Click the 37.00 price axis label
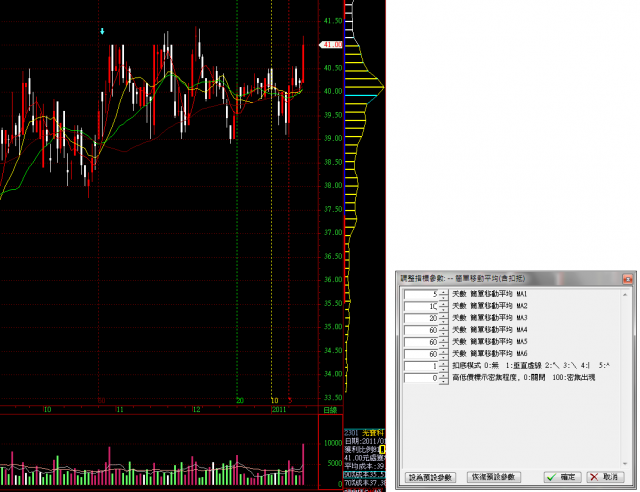This screenshot has width=640, height=492. 333,233
